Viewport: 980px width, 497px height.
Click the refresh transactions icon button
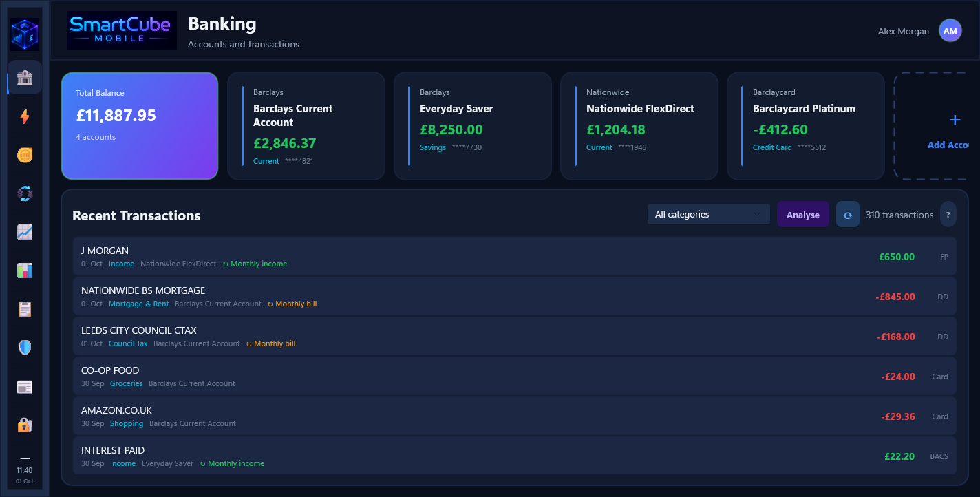point(848,215)
